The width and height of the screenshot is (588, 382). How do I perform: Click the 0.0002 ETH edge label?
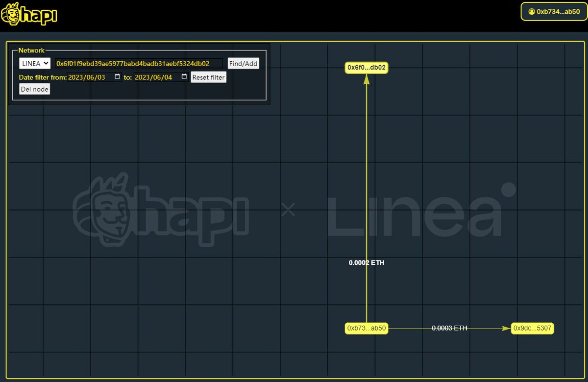tap(367, 263)
